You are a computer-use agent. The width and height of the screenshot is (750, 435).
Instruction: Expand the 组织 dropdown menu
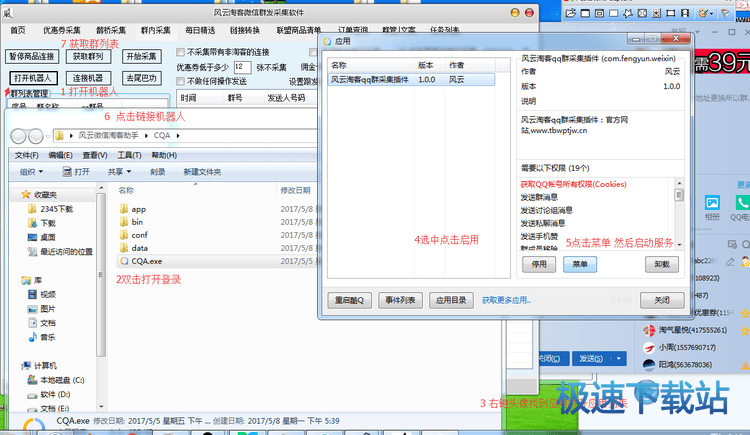(38, 172)
